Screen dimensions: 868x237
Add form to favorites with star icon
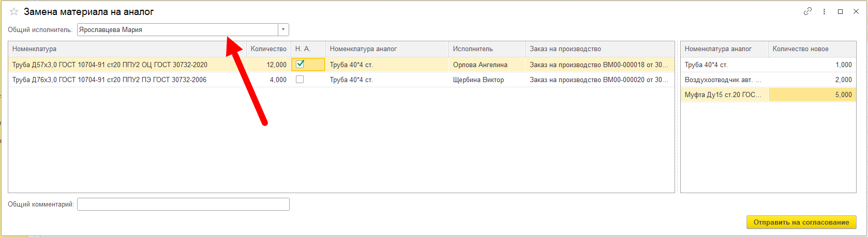pyautogui.click(x=14, y=11)
